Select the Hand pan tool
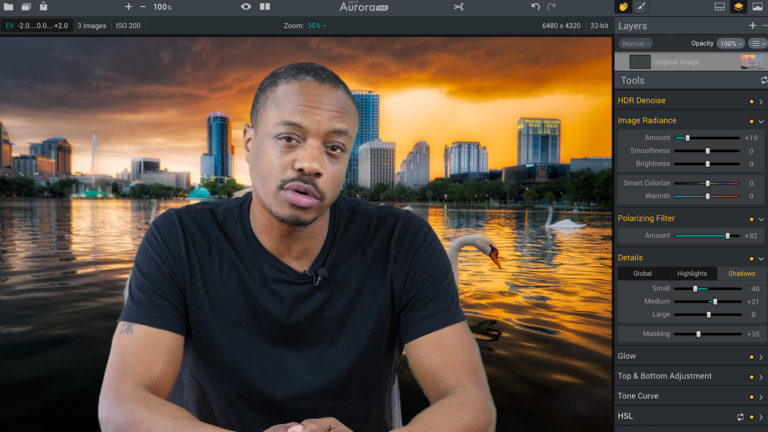Image resolution: width=768 pixels, height=432 pixels. point(623,7)
